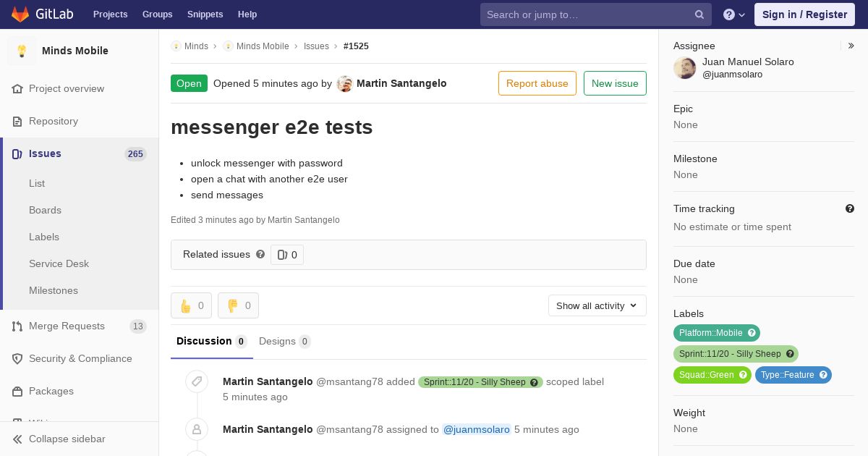Open Packages in sidebar

(x=51, y=391)
